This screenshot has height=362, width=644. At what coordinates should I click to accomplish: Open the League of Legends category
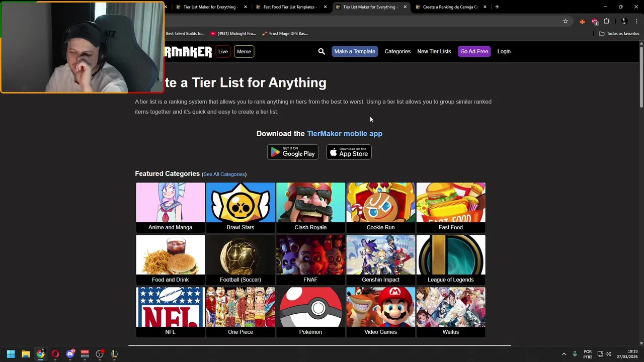pos(451,259)
